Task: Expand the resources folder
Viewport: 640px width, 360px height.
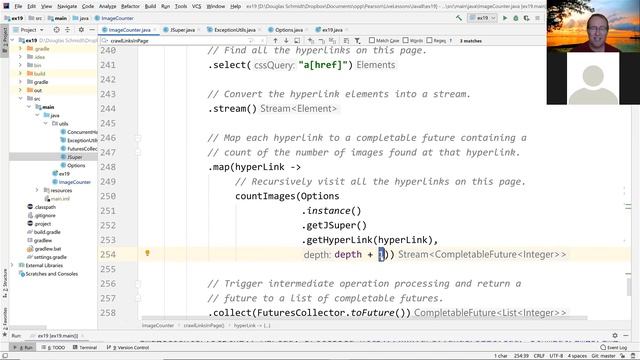Action: (x=37, y=190)
